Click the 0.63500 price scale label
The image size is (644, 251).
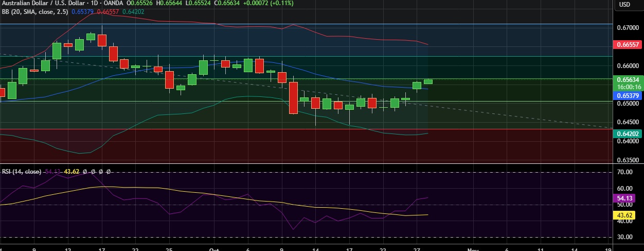click(628, 160)
